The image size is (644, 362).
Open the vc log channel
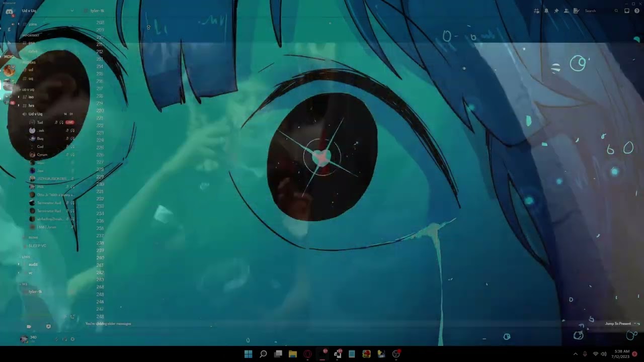tap(31, 273)
